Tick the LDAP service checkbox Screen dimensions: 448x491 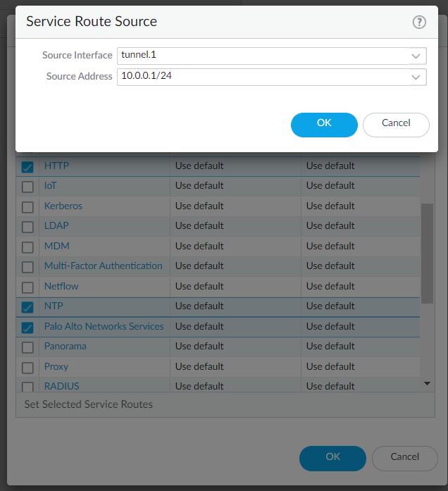click(x=27, y=227)
